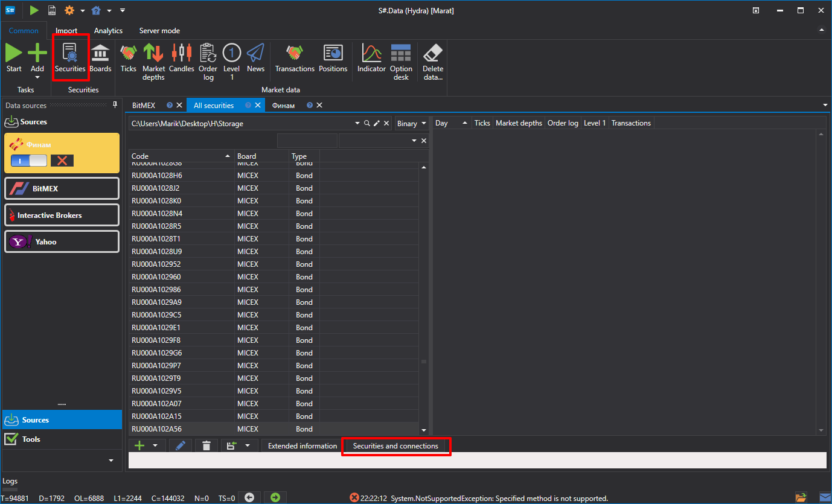Open Positions ribbon button
The height and width of the screenshot is (504, 832).
[333, 59]
